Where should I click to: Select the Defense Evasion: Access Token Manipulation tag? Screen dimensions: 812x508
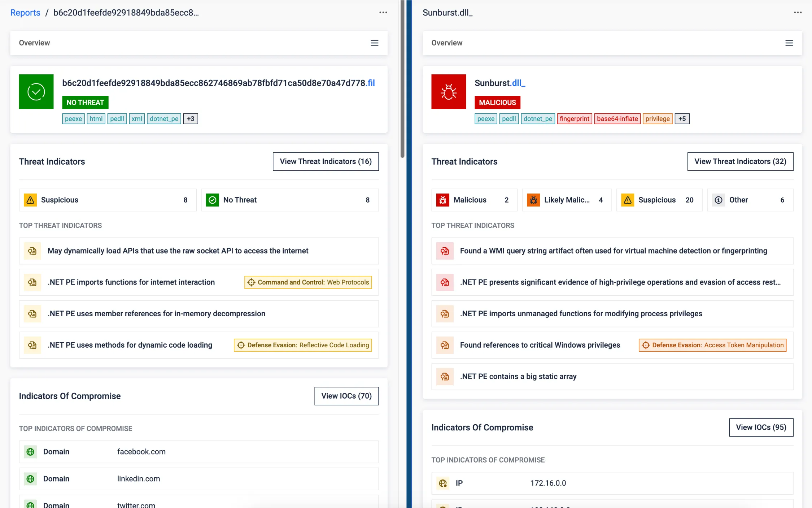[712, 345]
